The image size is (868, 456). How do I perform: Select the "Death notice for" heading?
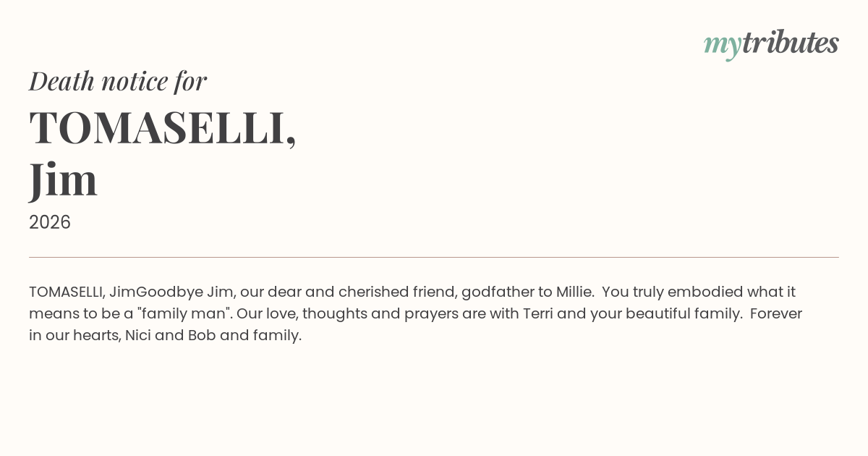pyautogui.click(x=118, y=81)
